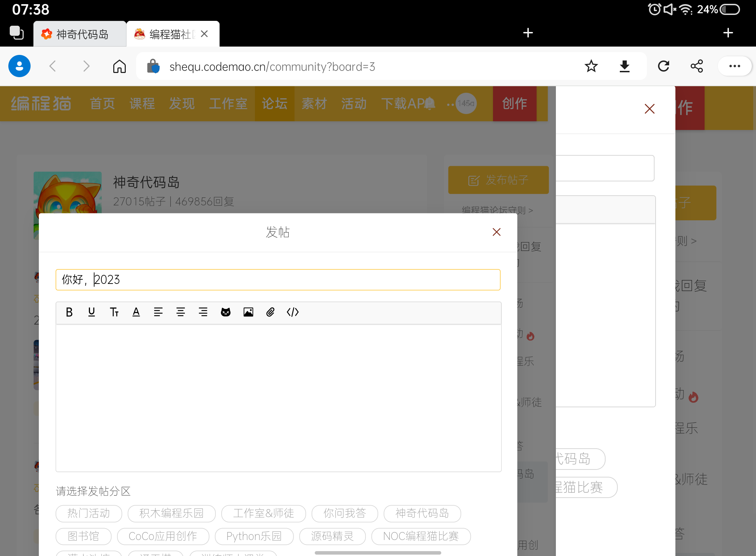
Task: Open 论坛 in the site navigation
Action: pyautogui.click(x=274, y=104)
